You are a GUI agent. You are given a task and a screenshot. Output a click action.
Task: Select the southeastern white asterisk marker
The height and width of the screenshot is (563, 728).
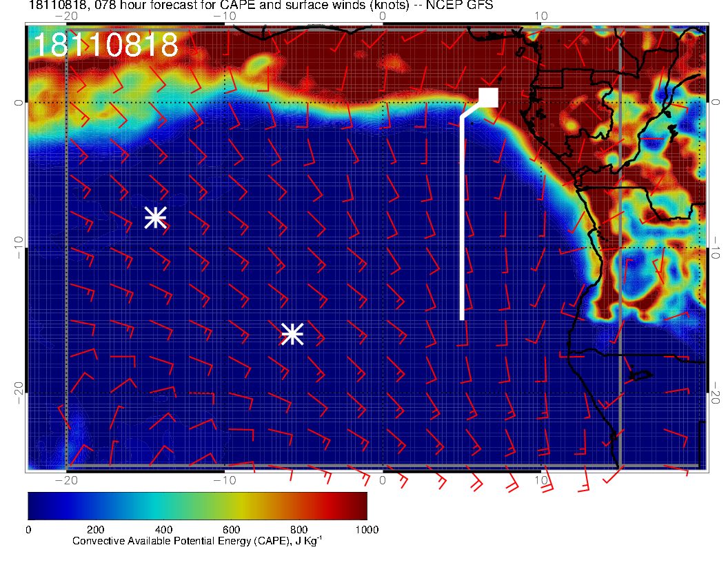pos(292,334)
